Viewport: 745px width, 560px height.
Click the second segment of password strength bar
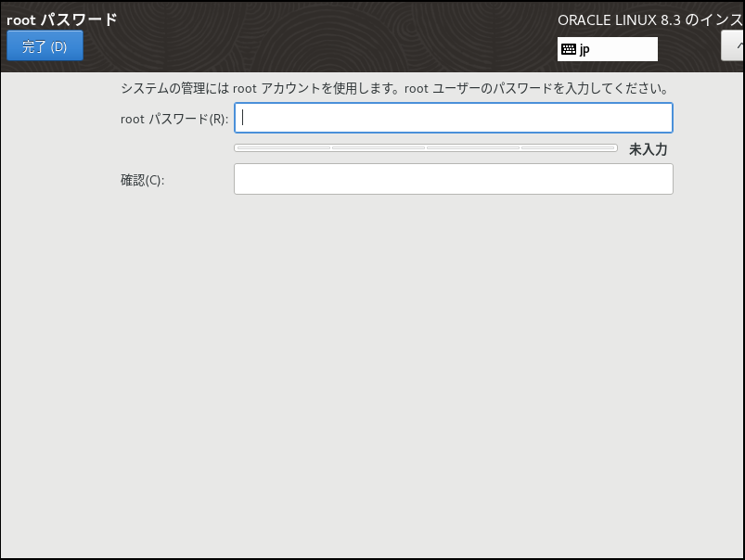378,148
